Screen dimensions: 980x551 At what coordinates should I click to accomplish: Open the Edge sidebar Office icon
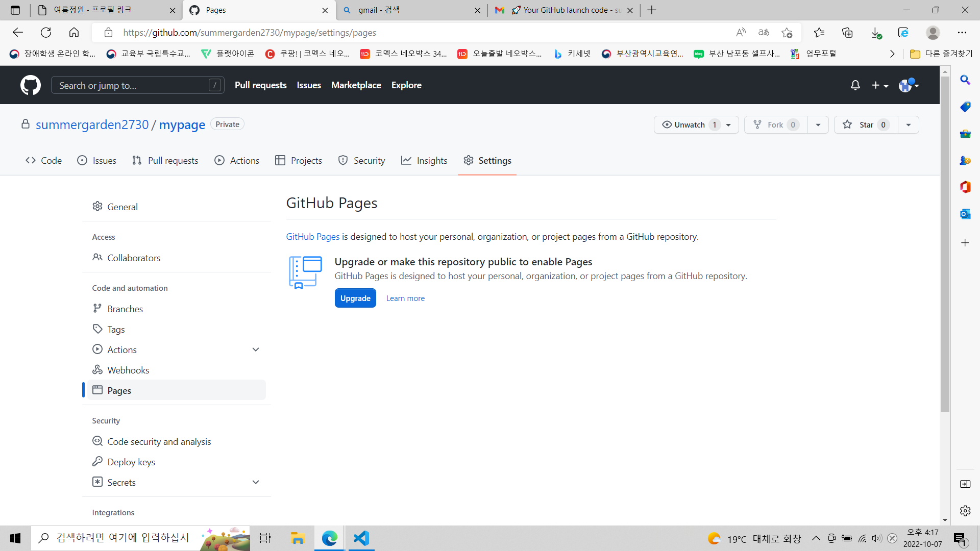click(x=965, y=187)
